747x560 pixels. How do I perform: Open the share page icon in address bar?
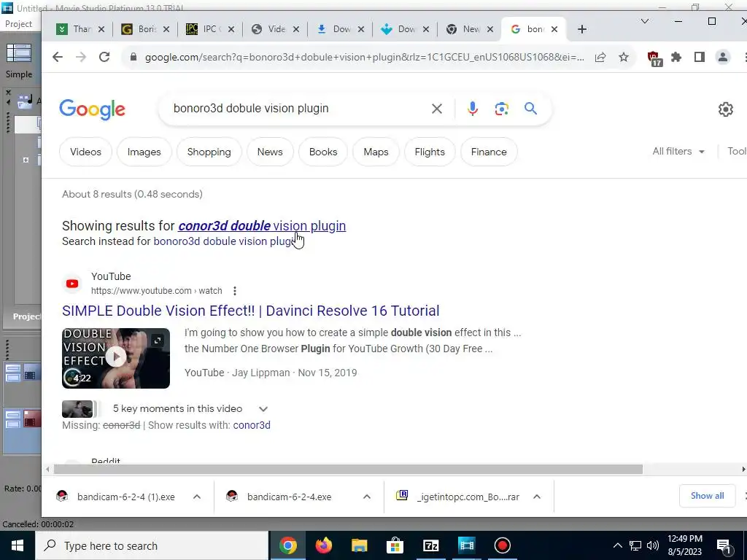pyautogui.click(x=600, y=57)
